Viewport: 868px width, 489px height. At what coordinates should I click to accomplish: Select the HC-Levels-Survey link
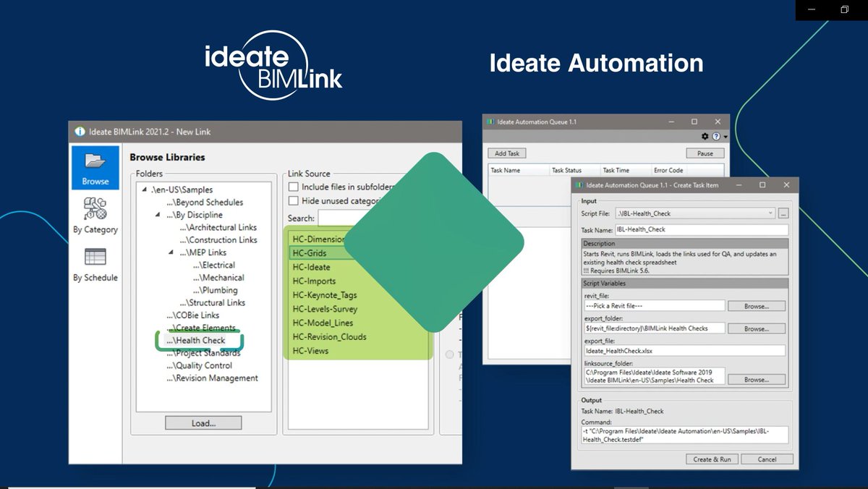[x=325, y=309]
